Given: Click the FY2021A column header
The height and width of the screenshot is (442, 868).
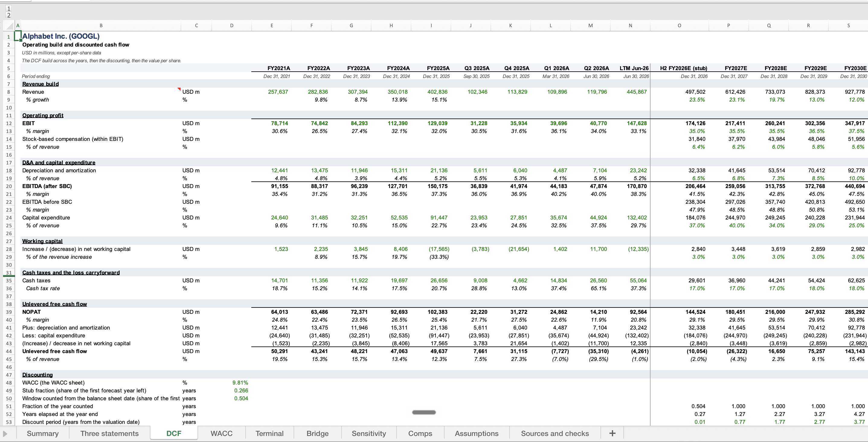Looking at the screenshot, I should coord(279,68).
